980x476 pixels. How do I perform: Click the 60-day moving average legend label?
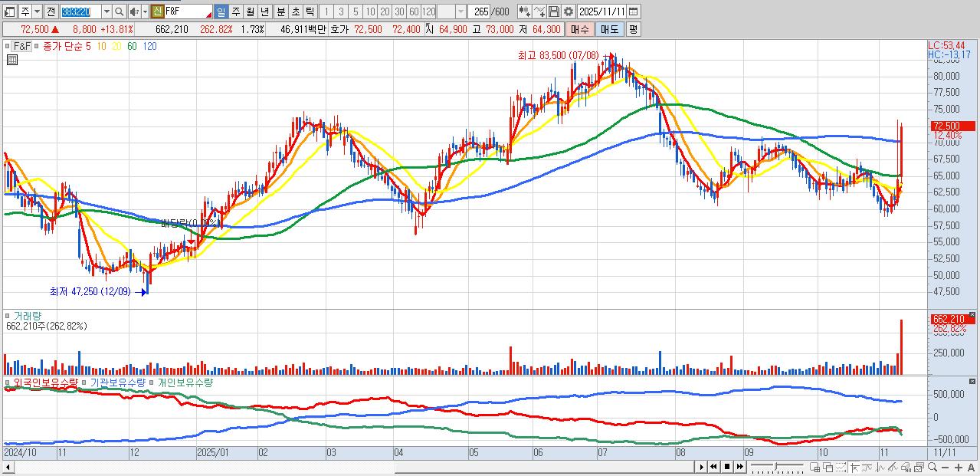click(132, 47)
